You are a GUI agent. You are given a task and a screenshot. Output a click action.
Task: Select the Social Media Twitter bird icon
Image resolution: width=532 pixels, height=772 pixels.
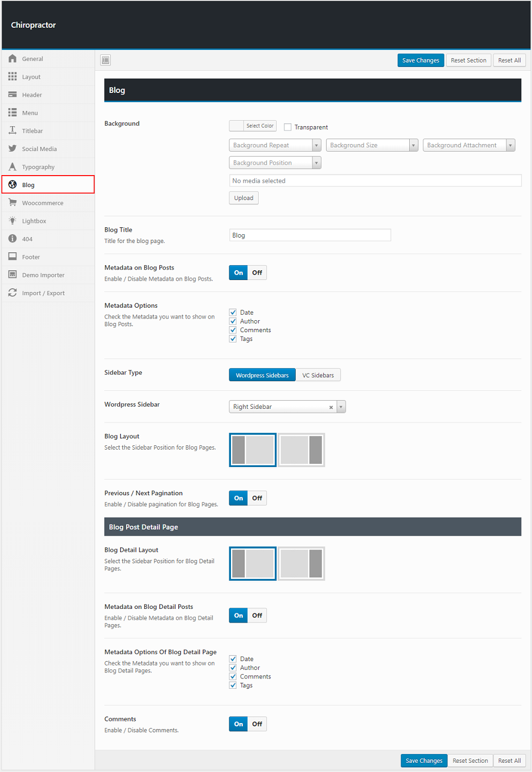(12, 148)
